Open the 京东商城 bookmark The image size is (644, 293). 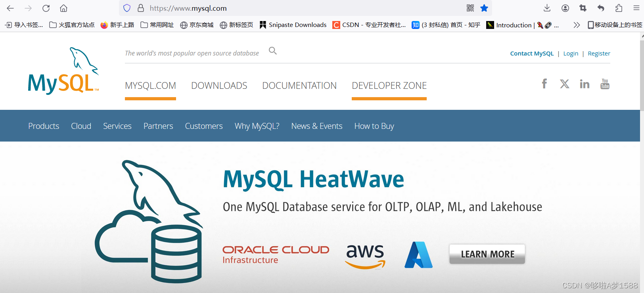click(197, 25)
